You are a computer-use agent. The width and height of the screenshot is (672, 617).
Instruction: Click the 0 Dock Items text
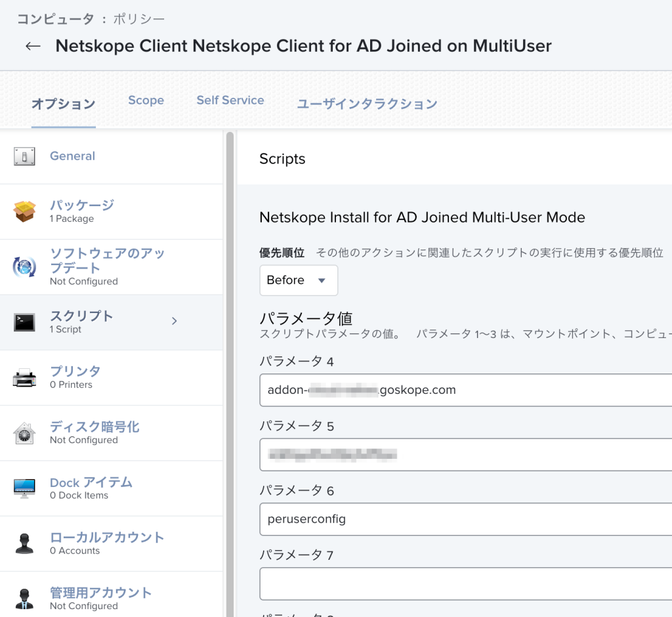(x=79, y=495)
